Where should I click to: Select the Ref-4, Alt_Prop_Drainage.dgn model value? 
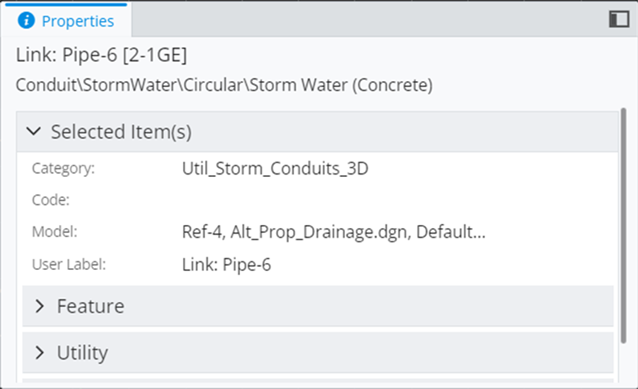point(334,232)
